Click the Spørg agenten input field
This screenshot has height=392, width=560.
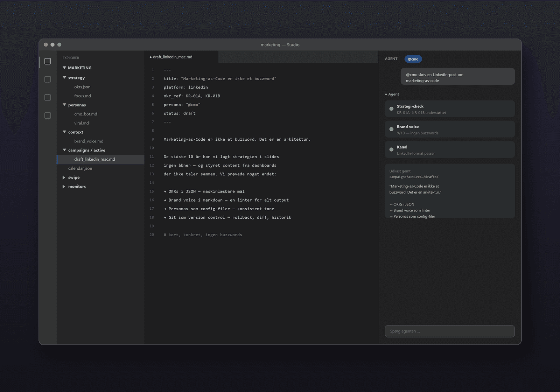[x=450, y=331]
